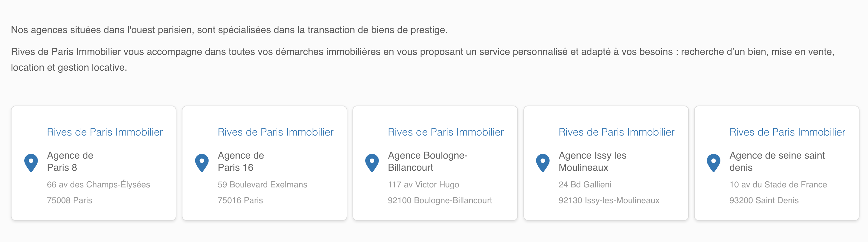
Task: Select the Agence de Paris 16 name
Action: tap(241, 161)
